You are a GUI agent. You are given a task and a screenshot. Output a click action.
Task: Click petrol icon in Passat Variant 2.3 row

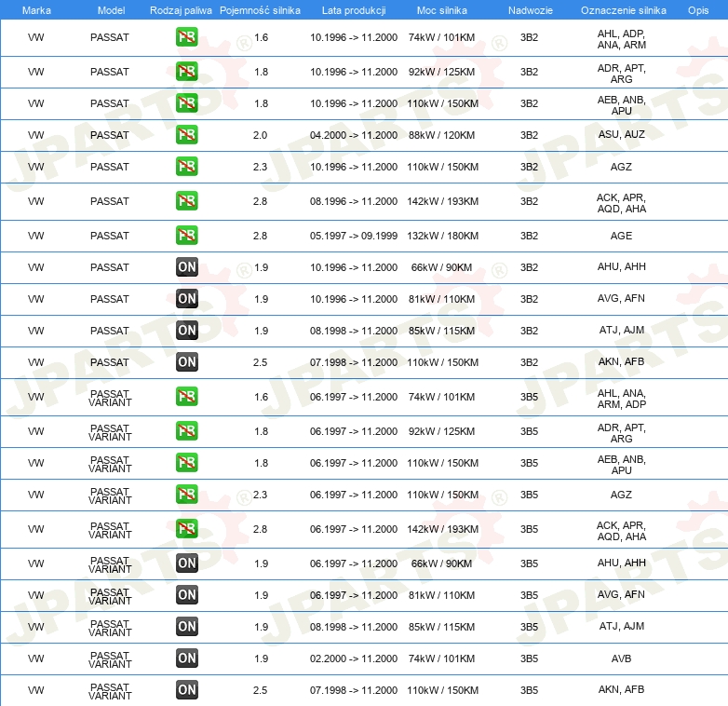186,494
